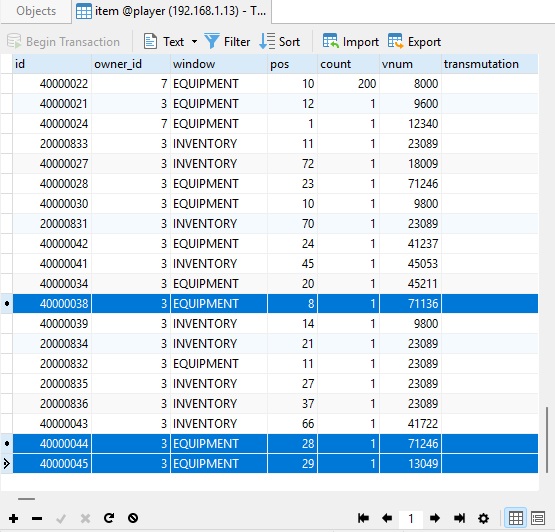
Task: Switch to form view
Action: click(538, 519)
